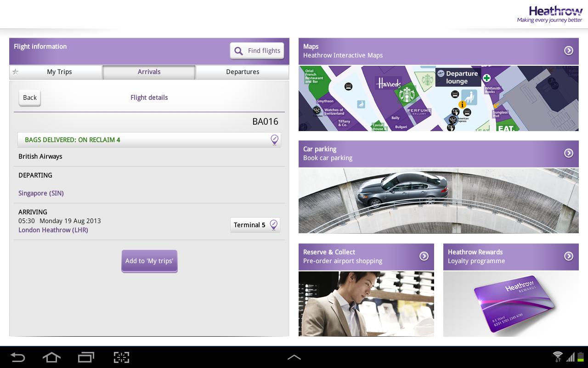
Task: Expand the Heathrow Rewards arrow
Action: [569, 257]
